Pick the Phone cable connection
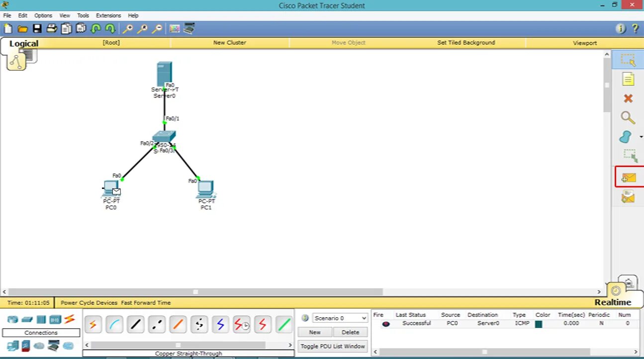This screenshot has width=644, height=359. coord(199,325)
